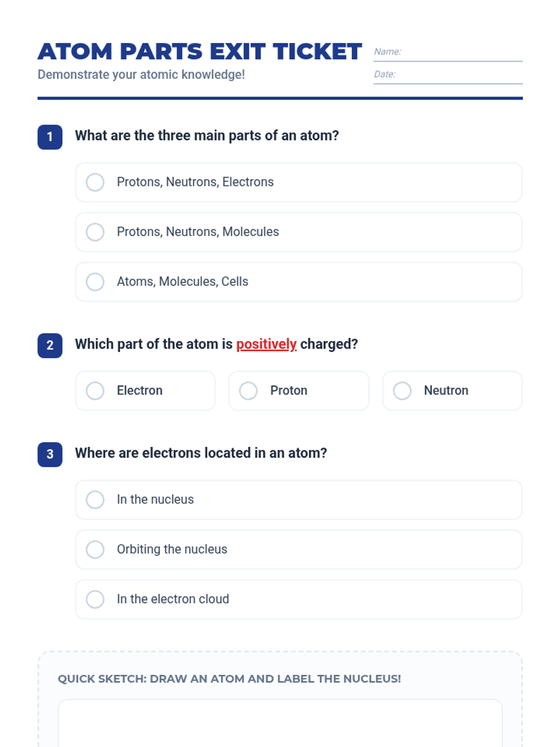Choose Protons, Neutrons, Molecules answer
Image resolution: width=560 pixels, height=747 pixels.
95,232
